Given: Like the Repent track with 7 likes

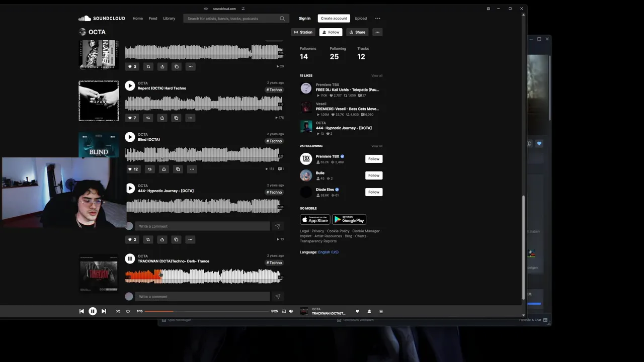Looking at the screenshot, I should pos(132,118).
